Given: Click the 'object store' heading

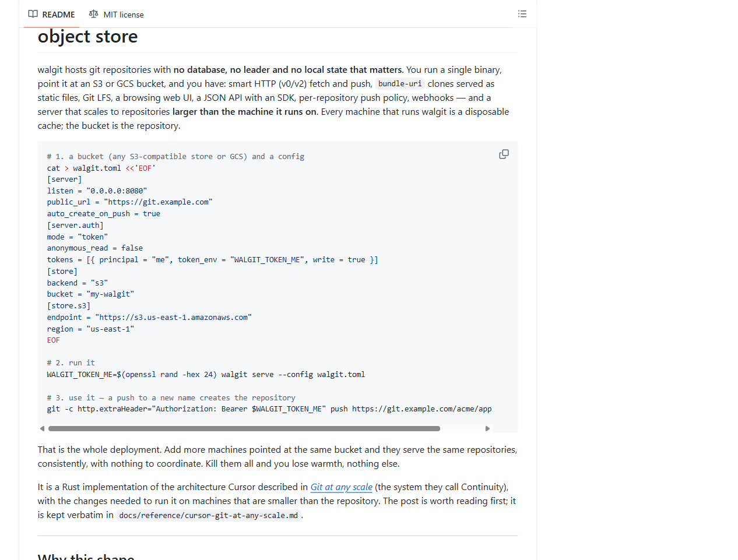Looking at the screenshot, I should [x=88, y=37].
